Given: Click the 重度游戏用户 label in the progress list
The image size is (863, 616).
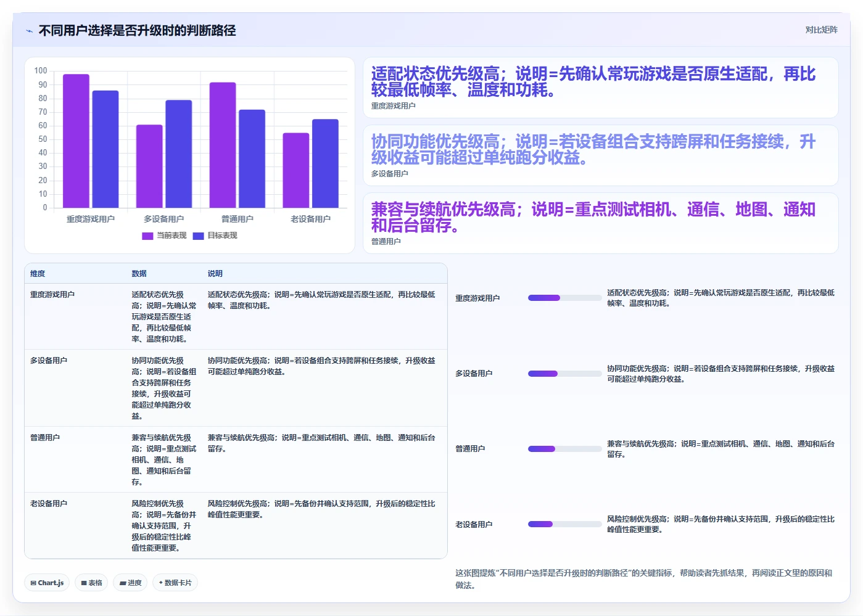Looking at the screenshot, I should tap(478, 298).
